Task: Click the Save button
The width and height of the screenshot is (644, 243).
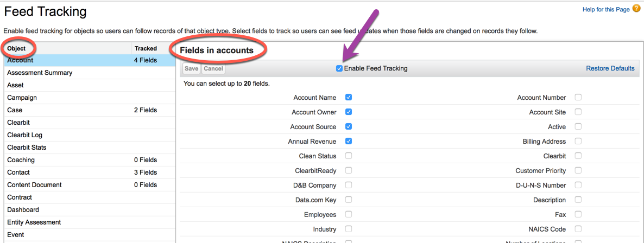Action: pyautogui.click(x=191, y=69)
